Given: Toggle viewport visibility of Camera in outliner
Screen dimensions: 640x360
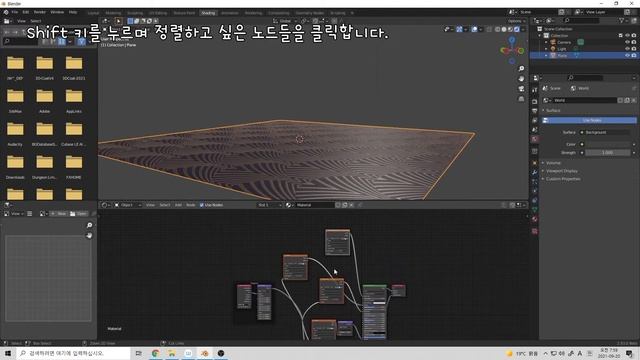Looking at the screenshot, I should tap(627, 42).
